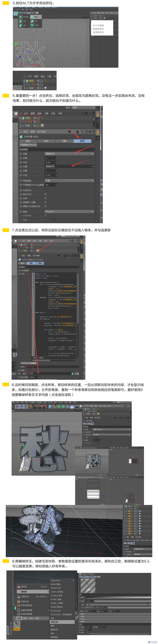
Task: Open the spline 类型 dropdown showing 贝塞尔(Bezier)
Action: [112, 430]
